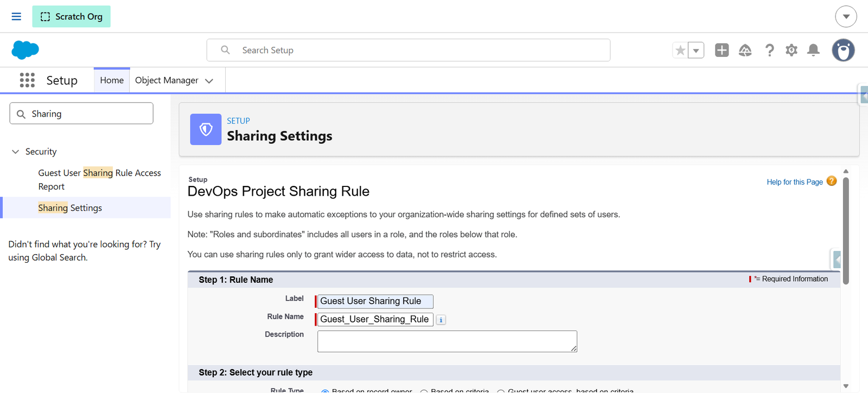The height and width of the screenshot is (401, 868).
Task: Click into the Description text area
Action: [447, 341]
